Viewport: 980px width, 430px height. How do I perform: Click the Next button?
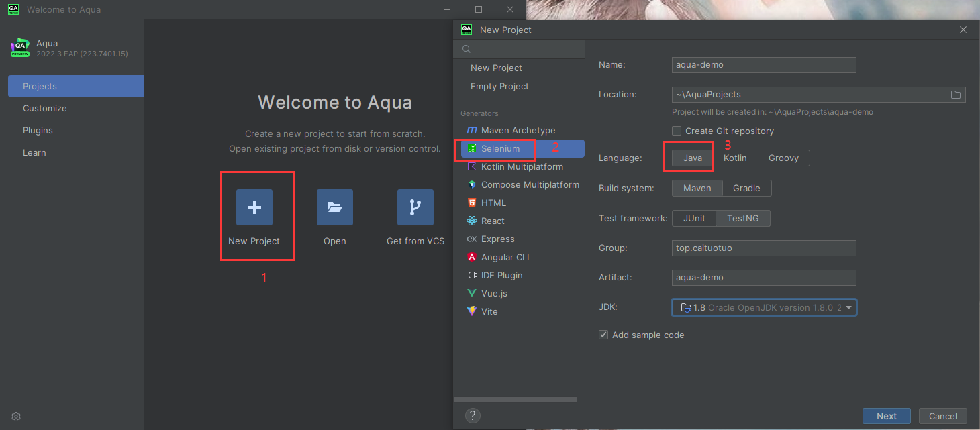click(x=887, y=416)
